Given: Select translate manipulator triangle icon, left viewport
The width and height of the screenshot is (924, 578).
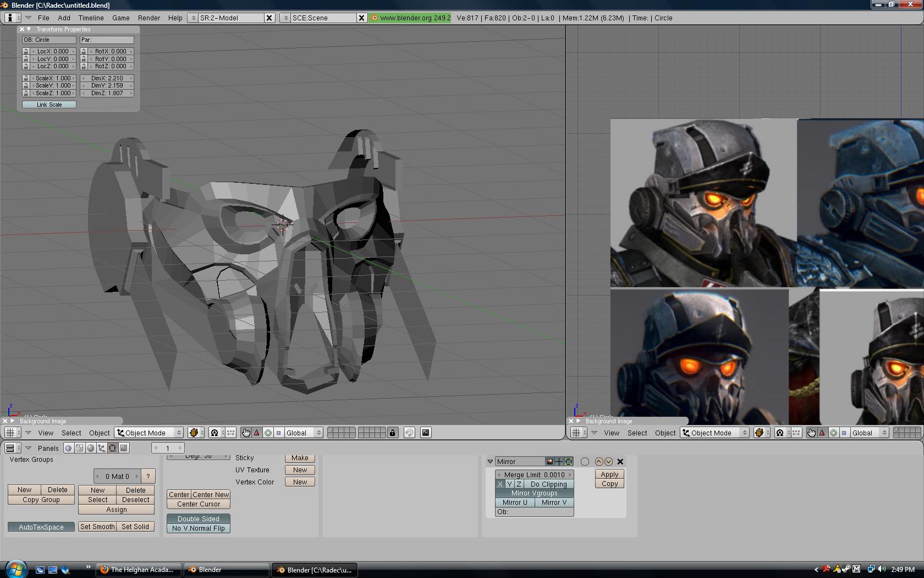Looking at the screenshot, I should [257, 433].
